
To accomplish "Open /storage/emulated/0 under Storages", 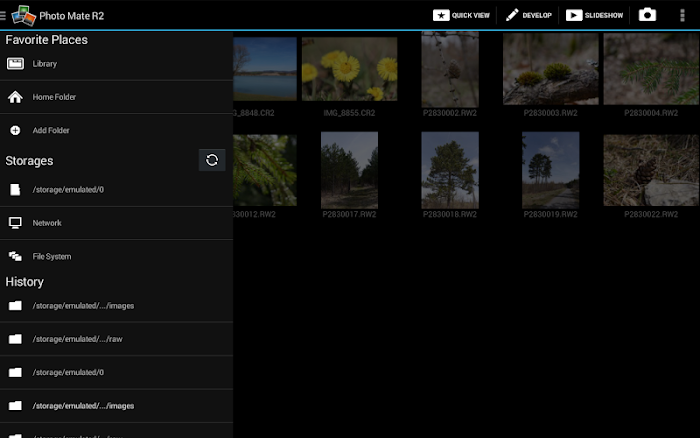I will 117,190.
